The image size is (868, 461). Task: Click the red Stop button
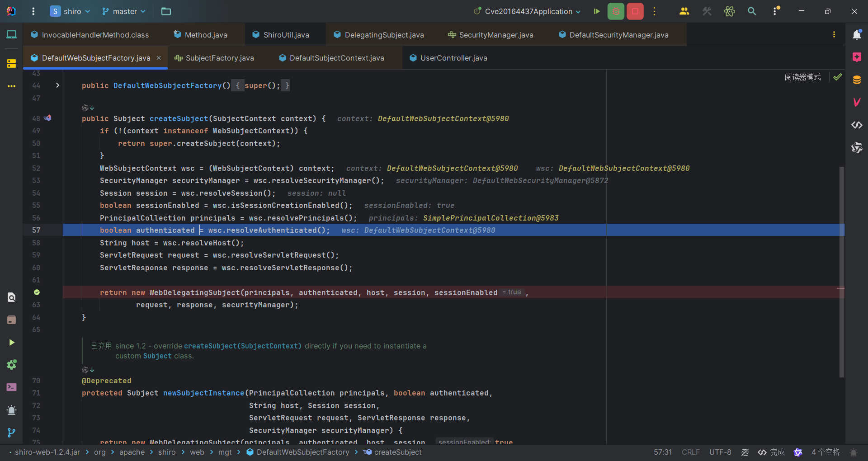(x=635, y=11)
